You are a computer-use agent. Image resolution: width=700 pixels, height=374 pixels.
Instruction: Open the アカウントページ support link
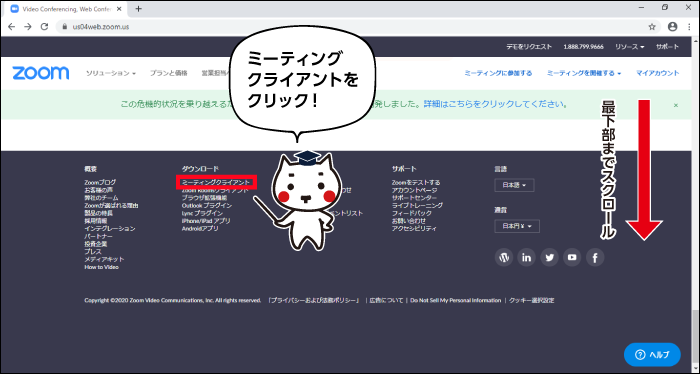(415, 190)
